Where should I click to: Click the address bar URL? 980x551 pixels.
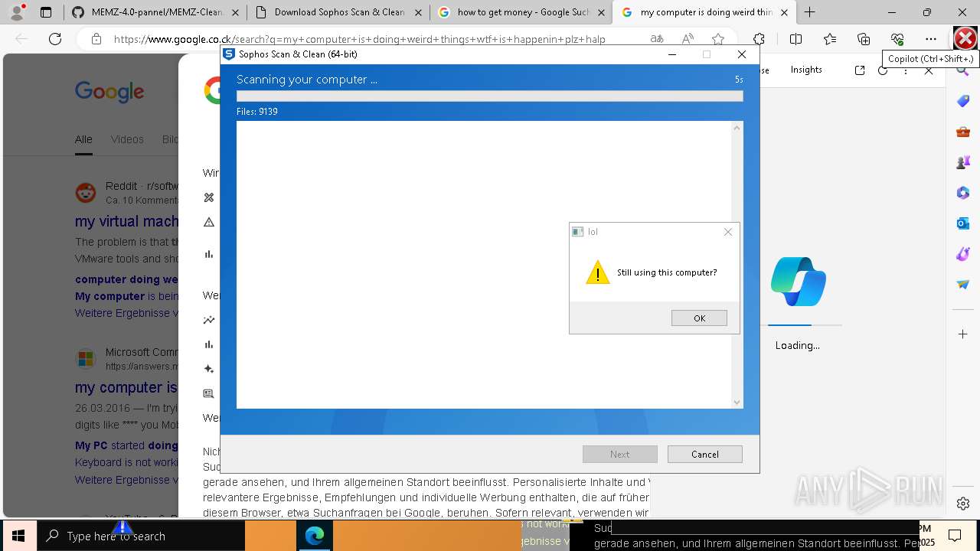(x=360, y=39)
